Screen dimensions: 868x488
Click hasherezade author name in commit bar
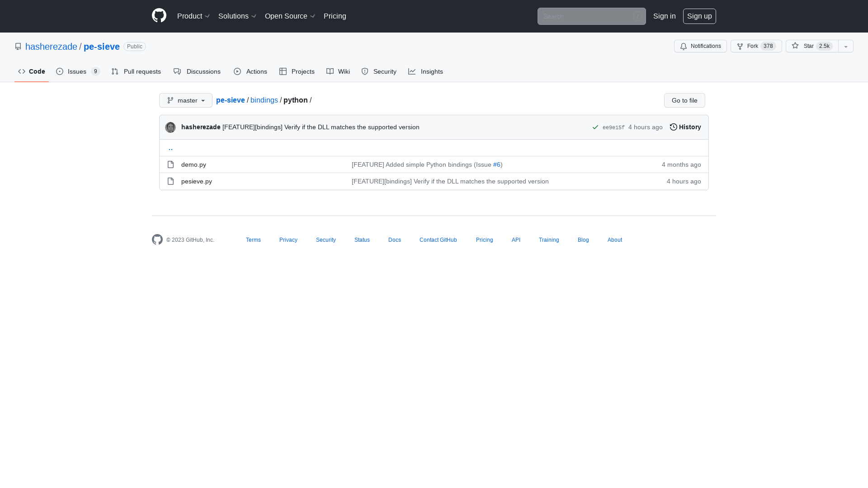click(x=201, y=127)
